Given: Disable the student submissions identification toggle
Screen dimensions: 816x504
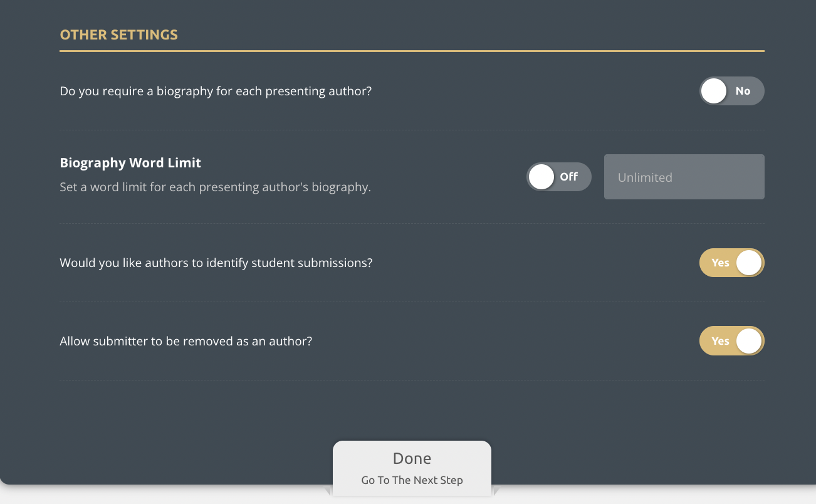Looking at the screenshot, I should 731,263.
